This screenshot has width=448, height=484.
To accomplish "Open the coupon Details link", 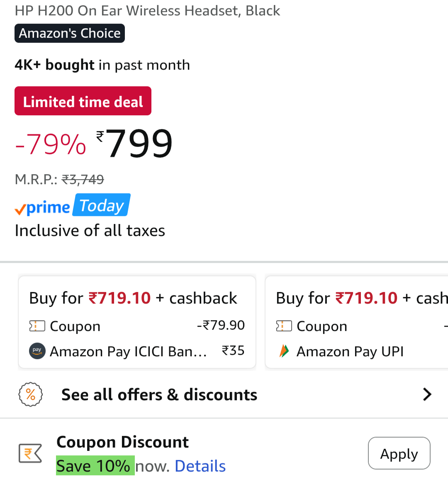I will pos(200,466).
